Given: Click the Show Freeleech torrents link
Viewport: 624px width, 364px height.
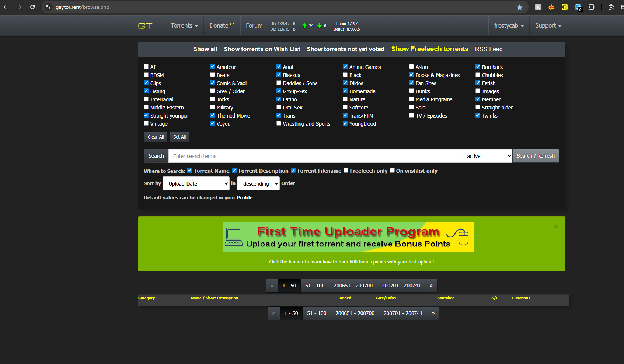Looking at the screenshot, I should pos(429,49).
